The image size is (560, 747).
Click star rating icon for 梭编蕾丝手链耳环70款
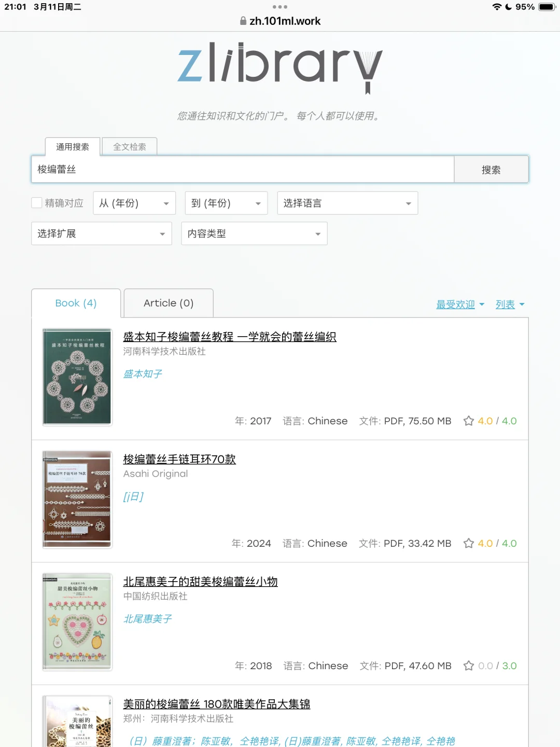tap(469, 543)
